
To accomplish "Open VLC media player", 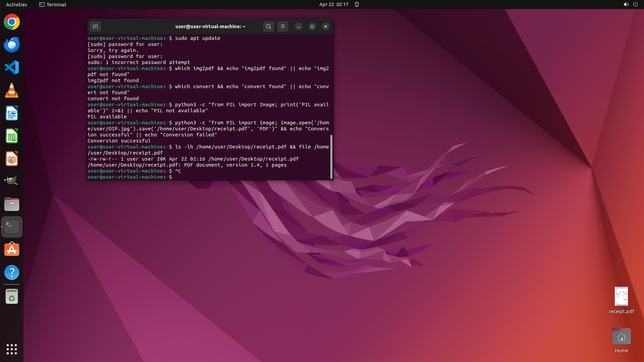I will point(12,90).
